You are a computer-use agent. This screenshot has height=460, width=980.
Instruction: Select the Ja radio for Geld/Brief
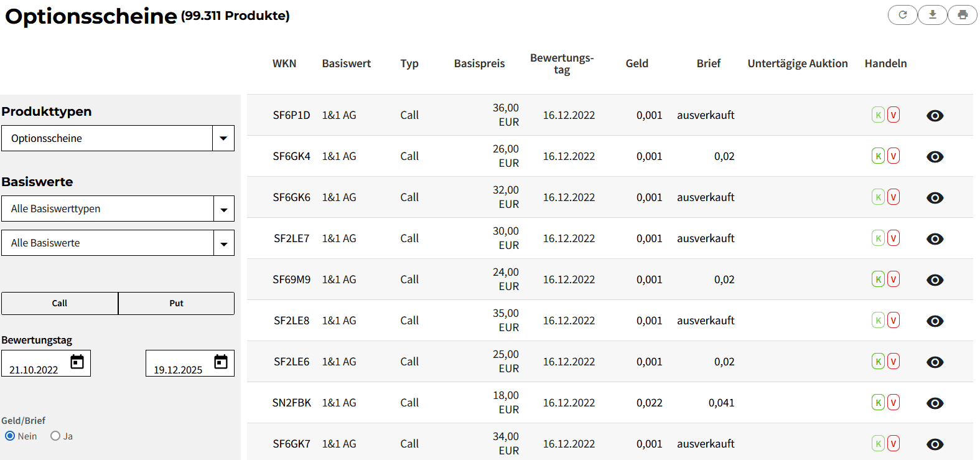coord(55,436)
